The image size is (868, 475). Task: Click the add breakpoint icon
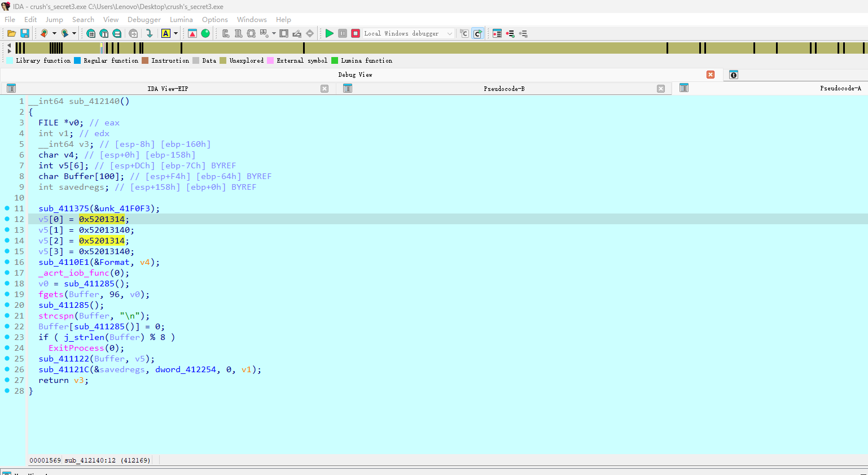point(510,34)
